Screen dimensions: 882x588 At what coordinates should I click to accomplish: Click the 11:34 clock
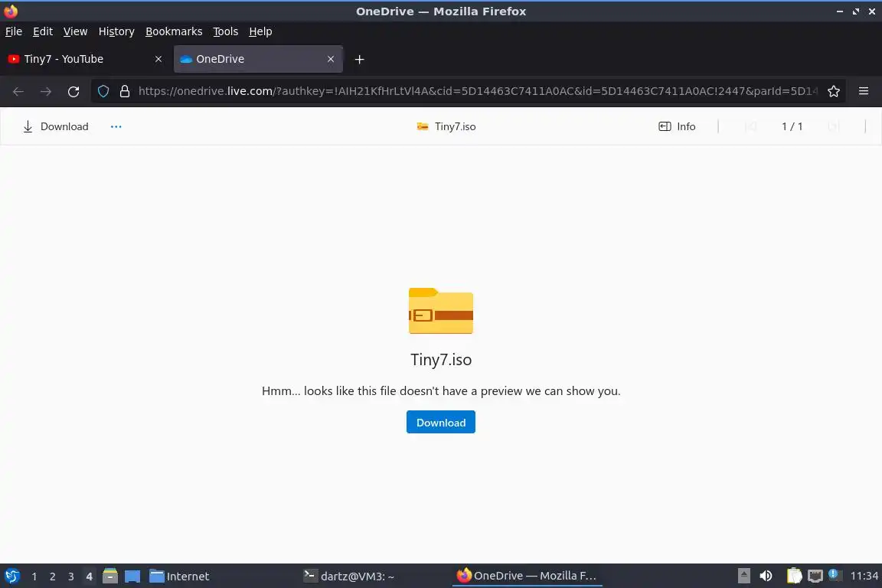864,576
